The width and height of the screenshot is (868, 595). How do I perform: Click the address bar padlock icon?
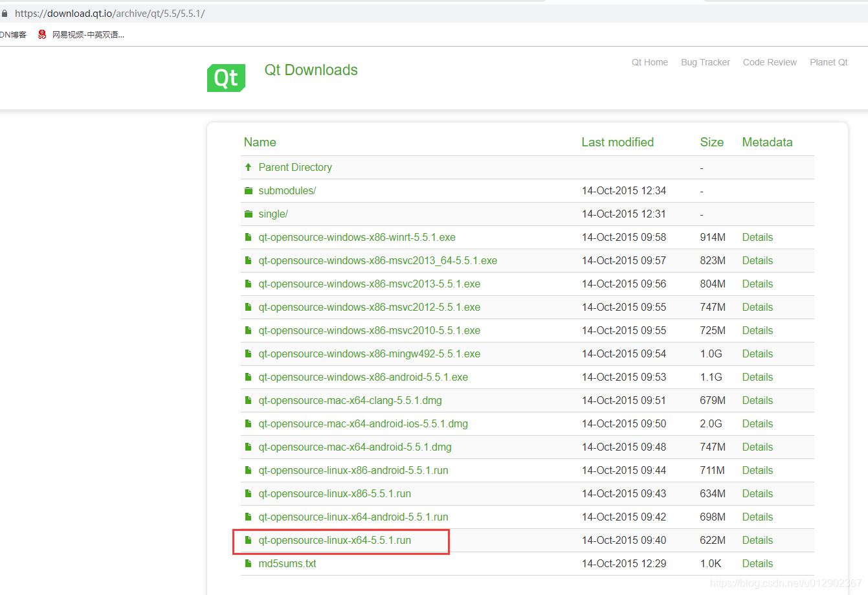click(5, 14)
